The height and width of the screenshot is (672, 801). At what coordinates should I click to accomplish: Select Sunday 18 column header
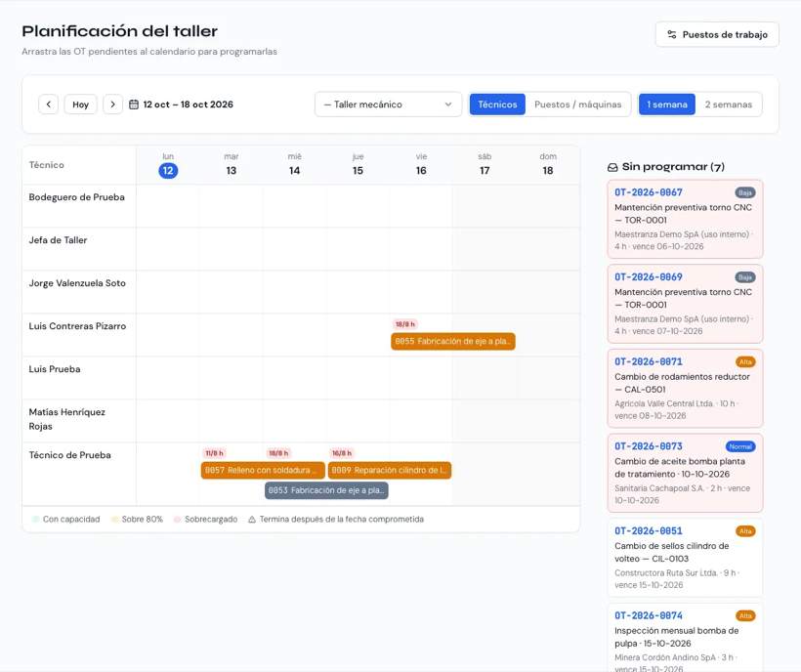[548, 165]
